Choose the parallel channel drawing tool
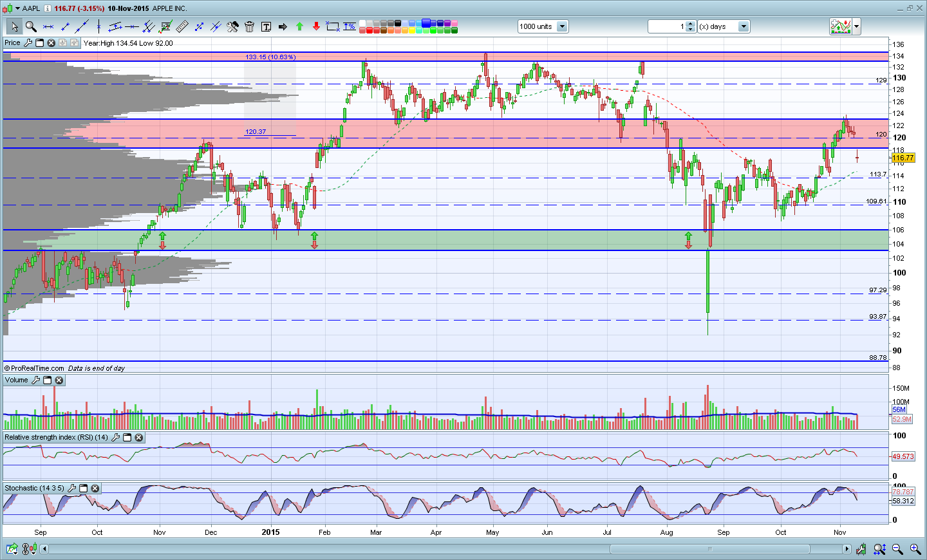The width and height of the screenshot is (927, 560). [115, 26]
